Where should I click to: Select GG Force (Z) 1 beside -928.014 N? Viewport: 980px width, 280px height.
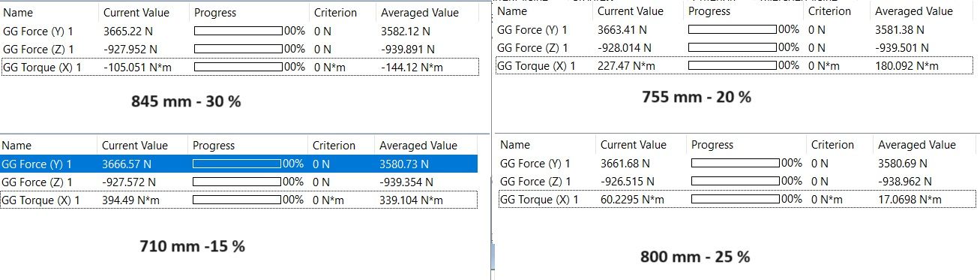point(533,47)
